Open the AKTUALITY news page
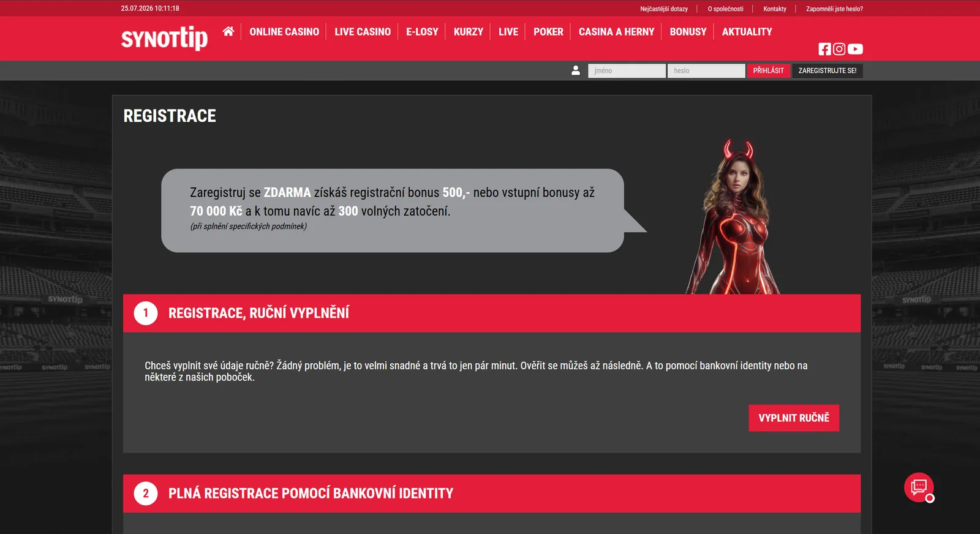 (x=747, y=32)
